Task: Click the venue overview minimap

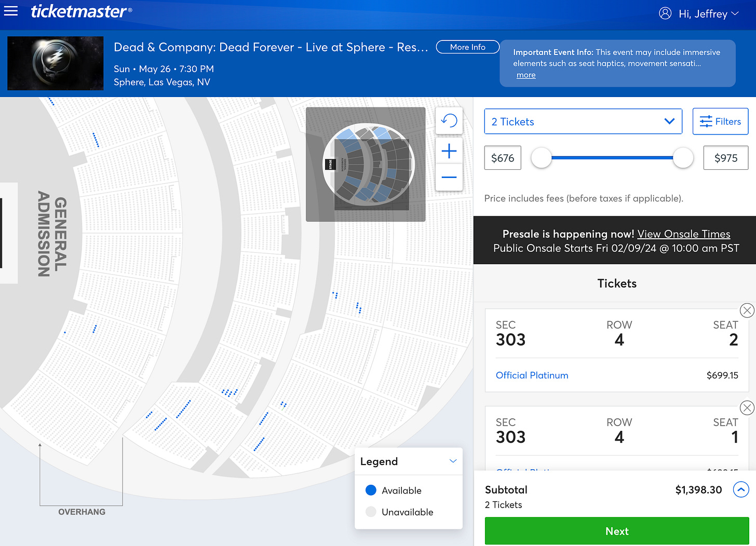Action: click(366, 165)
